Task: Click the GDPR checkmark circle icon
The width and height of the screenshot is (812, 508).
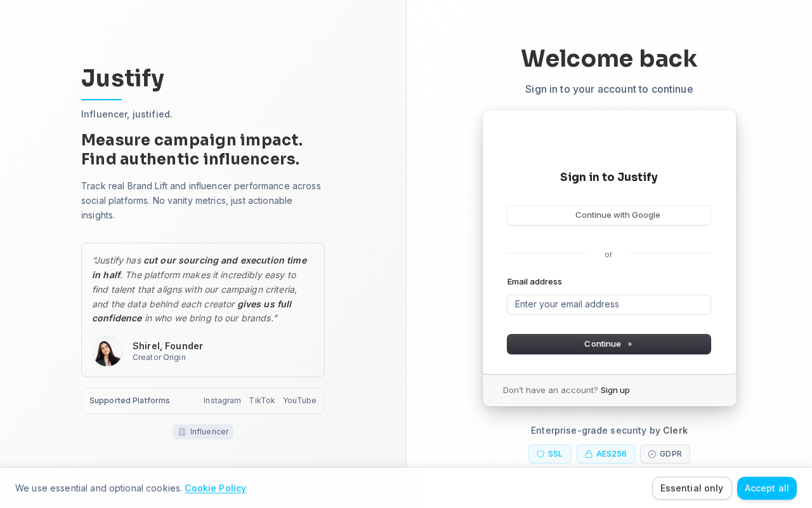Action: pyautogui.click(x=652, y=454)
